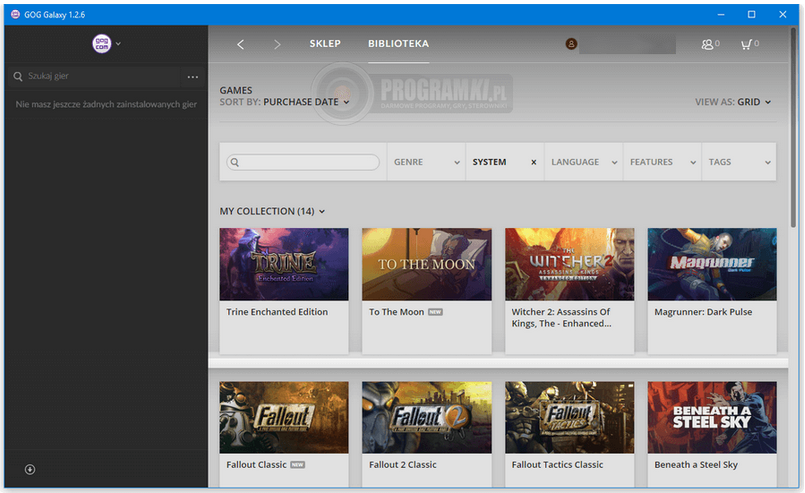Viewport: 805px width, 493px height.
Task: Collapse the MY COLLECTION (14) section
Action: pos(272,211)
